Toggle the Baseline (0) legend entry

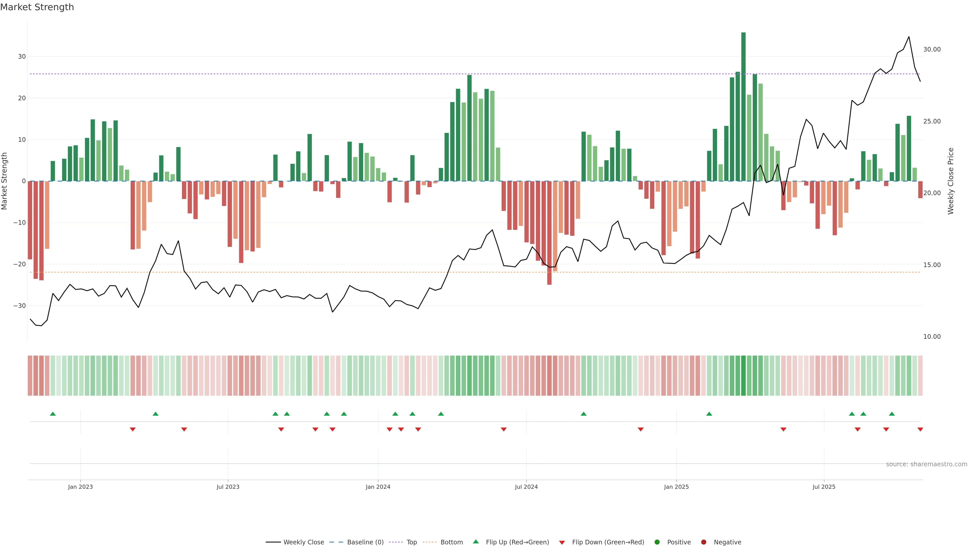[x=365, y=542]
